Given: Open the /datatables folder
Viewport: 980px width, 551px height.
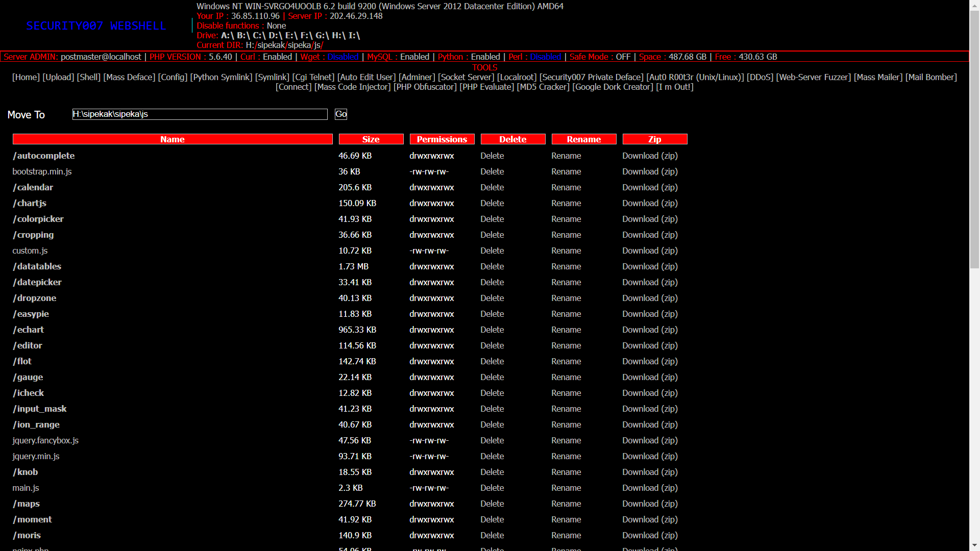Looking at the screenshot, I should click(x=37, y=266).
